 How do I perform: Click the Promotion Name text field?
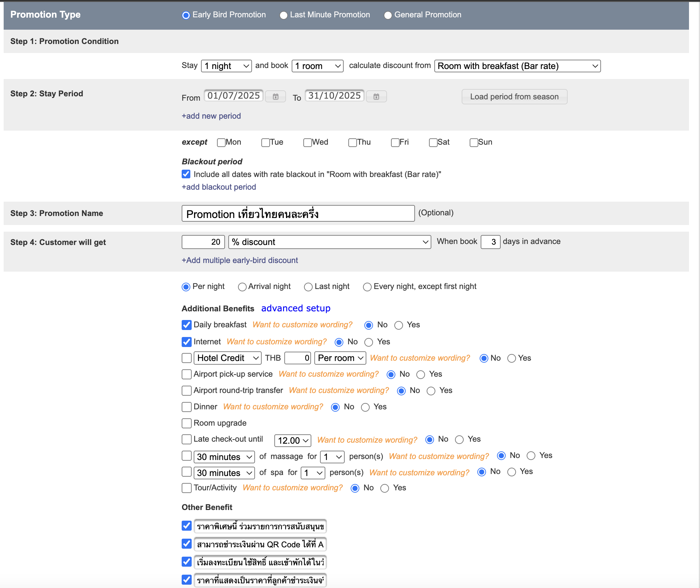pos(298,214)
